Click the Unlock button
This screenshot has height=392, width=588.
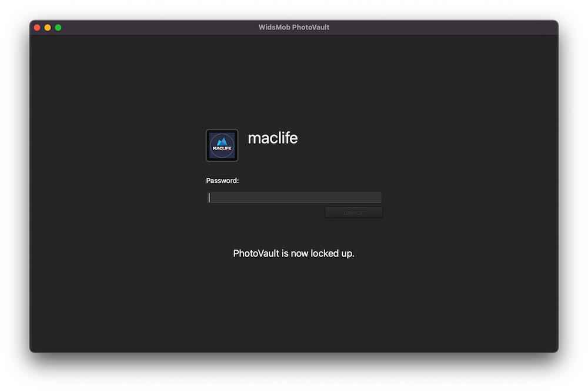click(x=353, y=212)
